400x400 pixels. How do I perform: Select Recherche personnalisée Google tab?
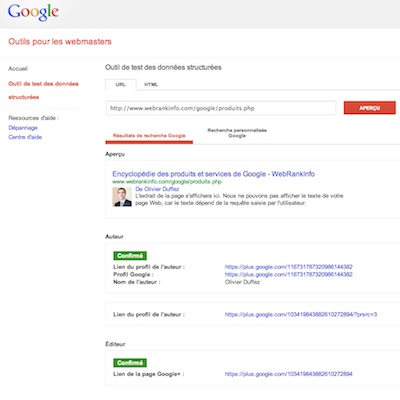(237, 133)
